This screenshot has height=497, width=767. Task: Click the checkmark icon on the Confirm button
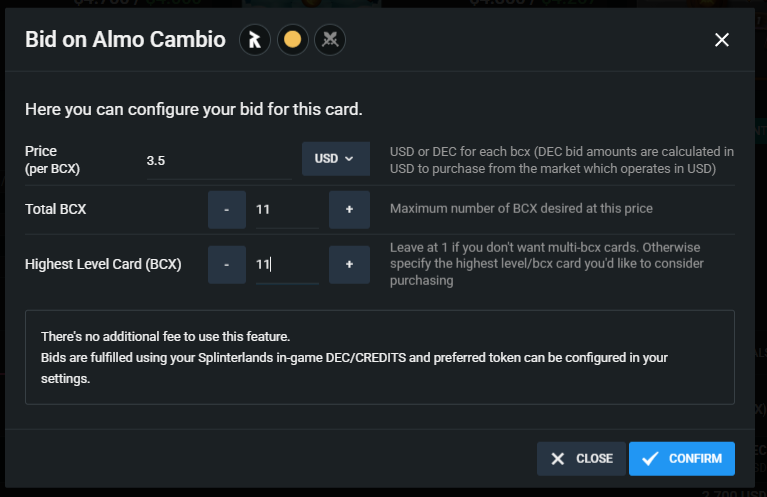click(x=650, y=458)
